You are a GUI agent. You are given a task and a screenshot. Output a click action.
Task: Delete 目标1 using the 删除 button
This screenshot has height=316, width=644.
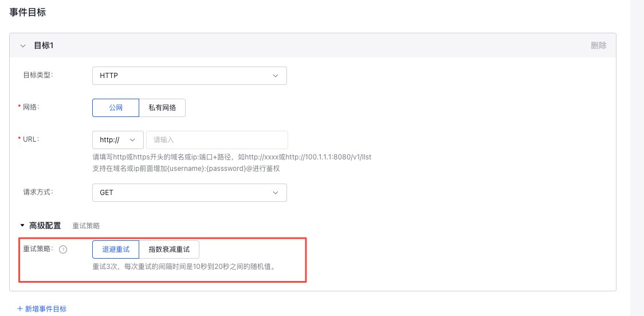[x=598, y=45]
